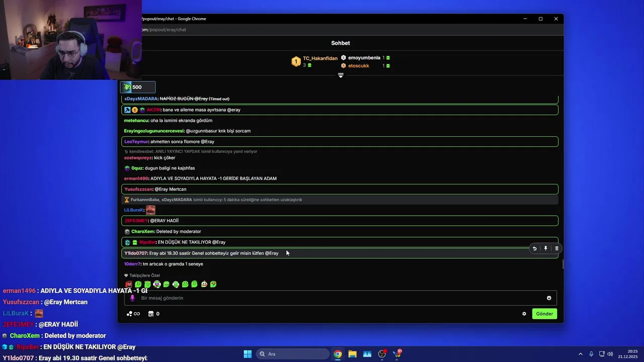Send the message with the Gönder button
The image size is (644, 362).
pyautogui.click(x=544, y=314)
